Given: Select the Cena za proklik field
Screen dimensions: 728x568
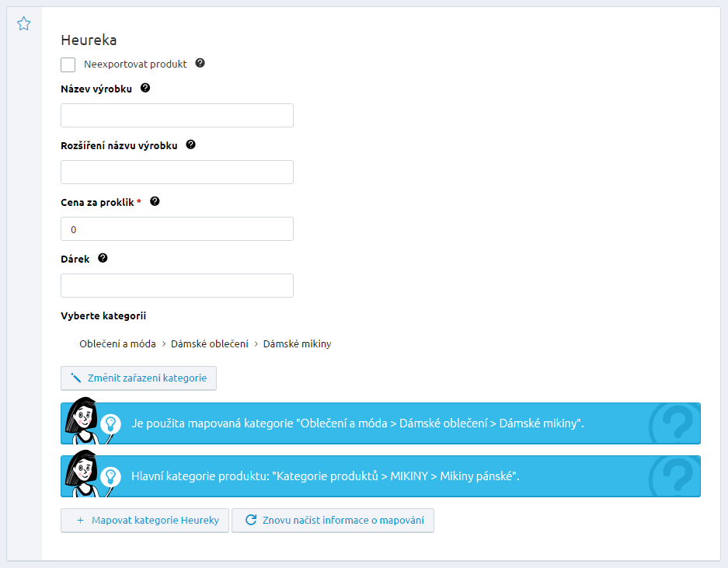Looking at the screenshot, I should tap(177, 228).
